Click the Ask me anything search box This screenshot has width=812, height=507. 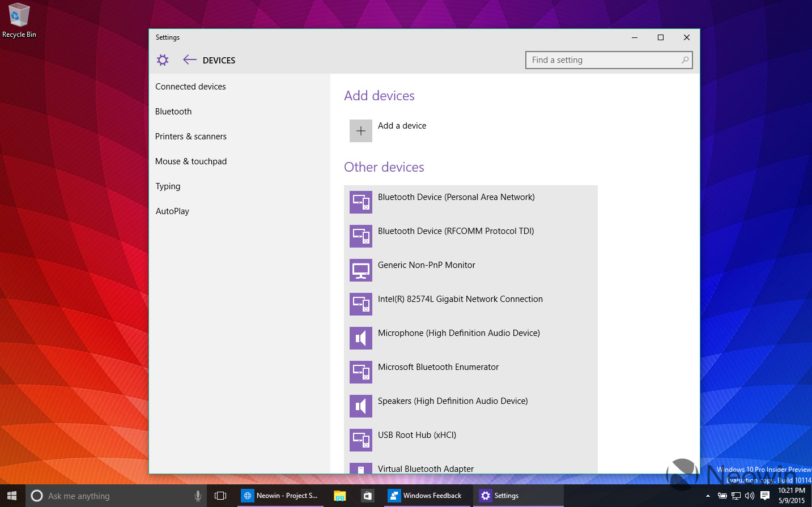(x=117, y=496)
